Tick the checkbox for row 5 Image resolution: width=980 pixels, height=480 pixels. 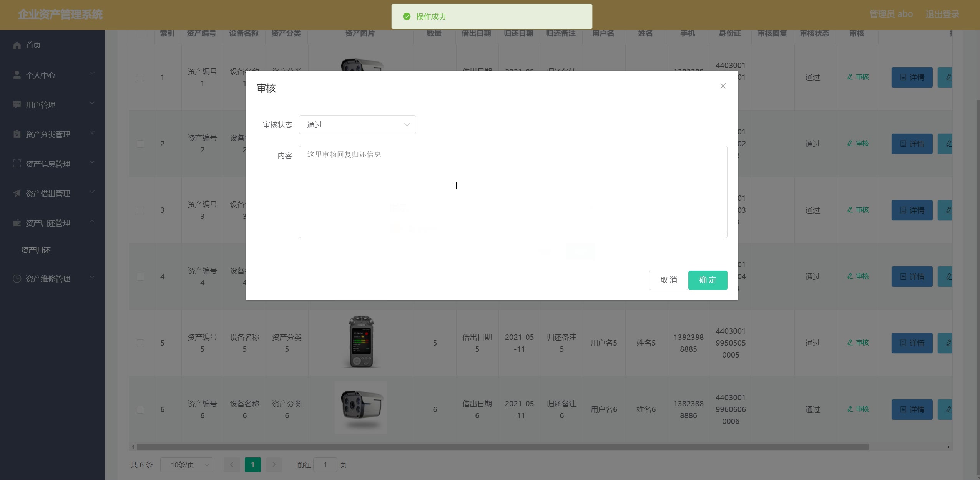click(x=140, y=343)
